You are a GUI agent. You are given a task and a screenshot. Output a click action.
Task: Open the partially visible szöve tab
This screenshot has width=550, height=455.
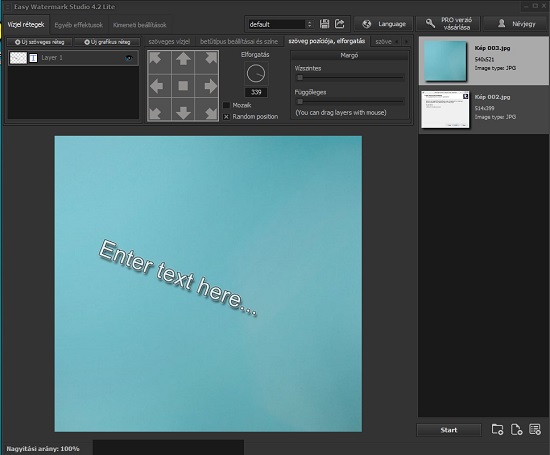coord(383,41)
